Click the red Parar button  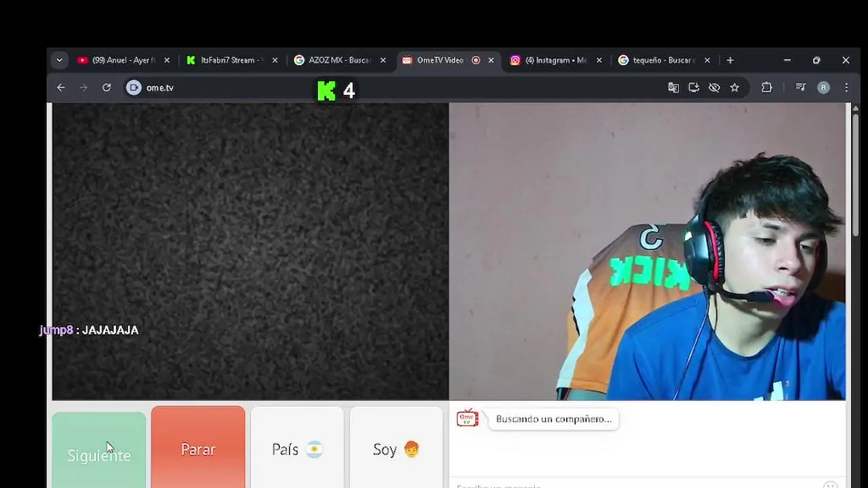click(x=198, y=447)
